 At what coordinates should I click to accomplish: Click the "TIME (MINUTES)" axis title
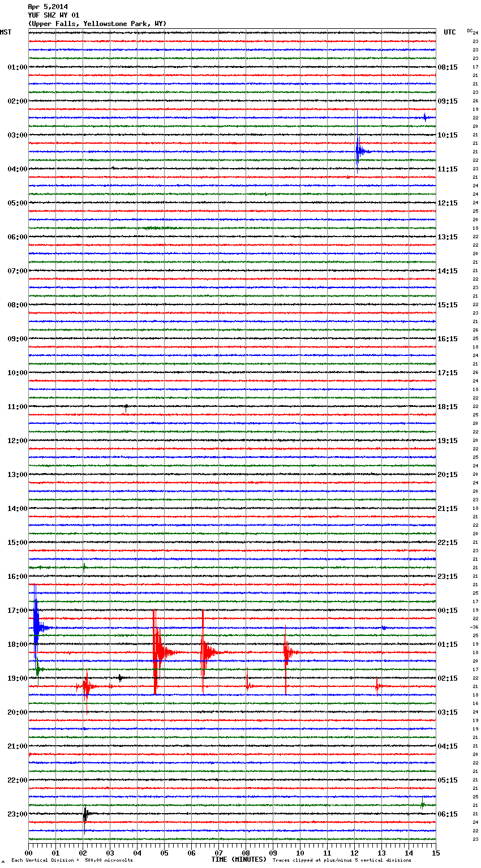(239, 860)
